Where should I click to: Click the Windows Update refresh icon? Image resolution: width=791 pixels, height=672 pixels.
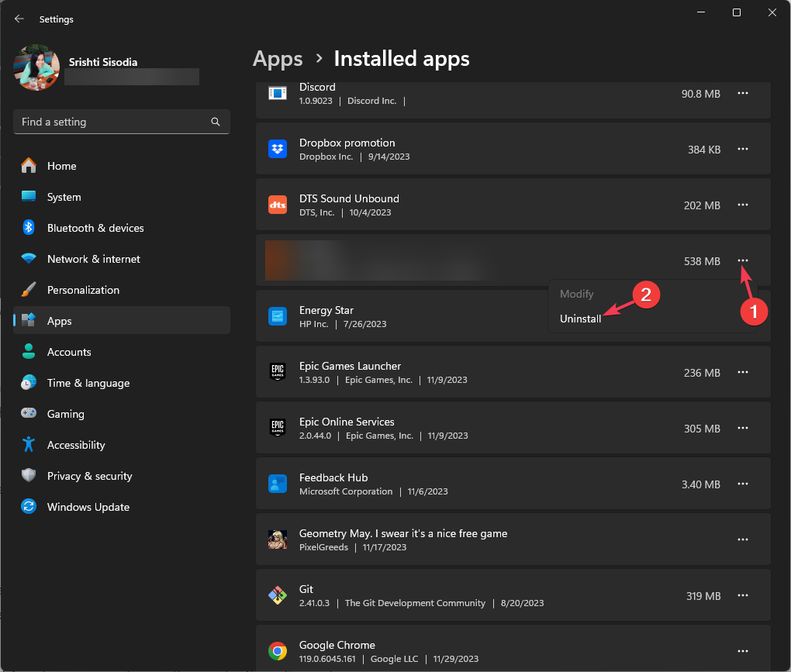pos(29,506)
